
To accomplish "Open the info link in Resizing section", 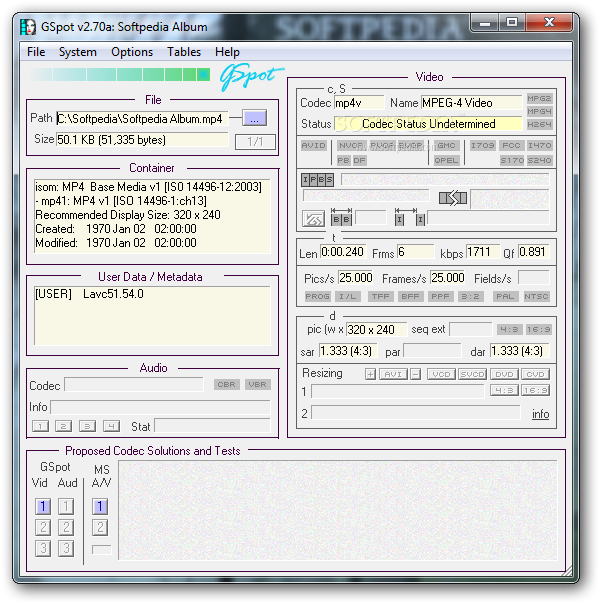I will click(x=540, y=414).
